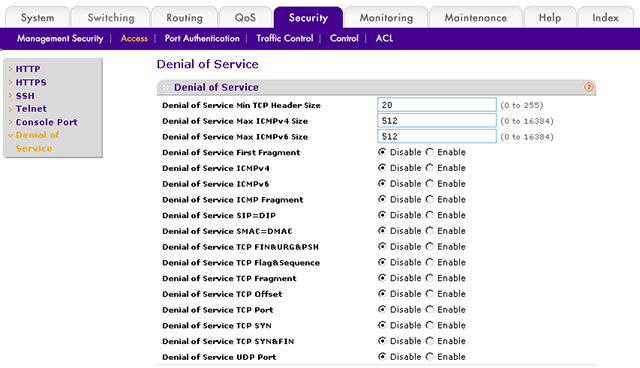Open the Denial of Service help icon

(588, 87)
